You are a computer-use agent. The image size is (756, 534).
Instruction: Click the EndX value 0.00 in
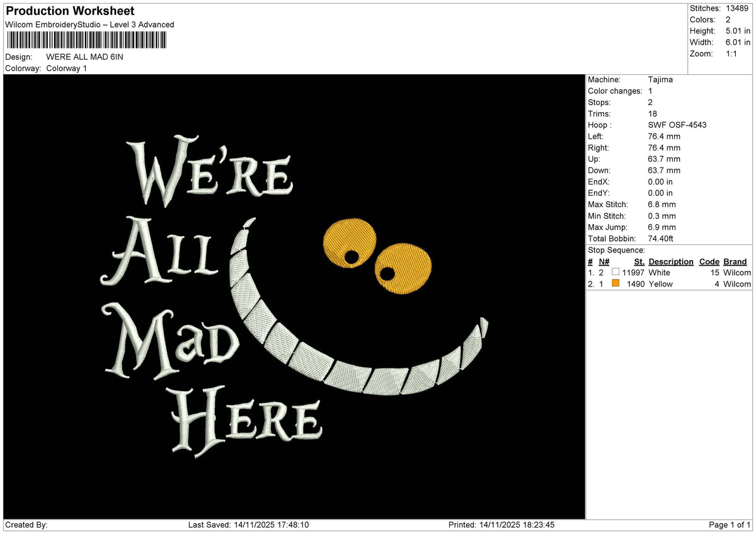(660, 181)
